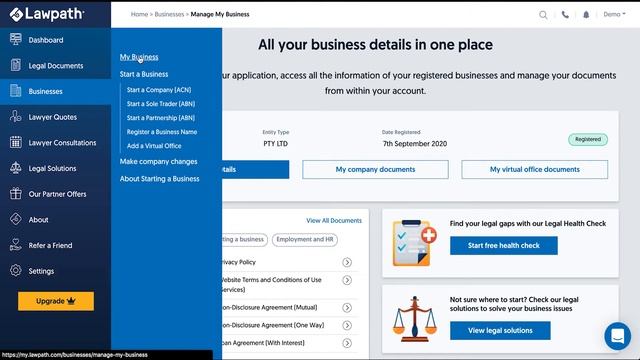Open the chat widget bubble
This screenshot has width=640, height=360.
pyautogui.click(x=617, y=336)
